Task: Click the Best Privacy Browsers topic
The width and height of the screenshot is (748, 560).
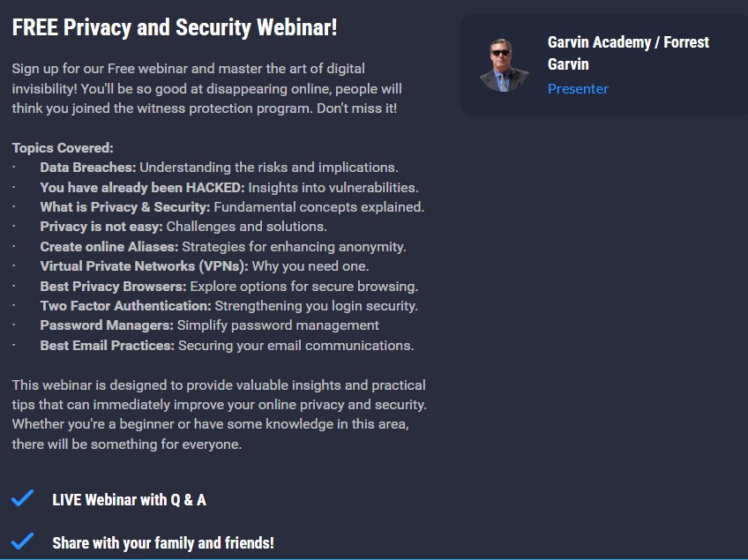Action: (228, 286)
